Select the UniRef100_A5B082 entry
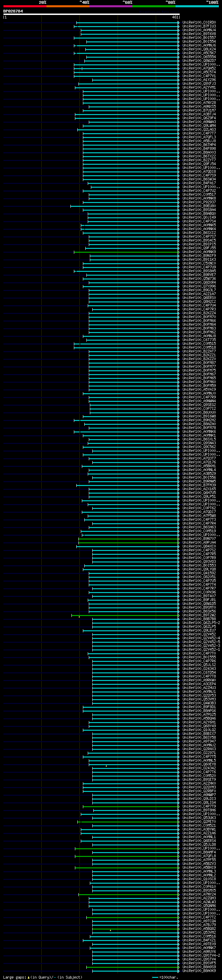 tap(199, 929)
